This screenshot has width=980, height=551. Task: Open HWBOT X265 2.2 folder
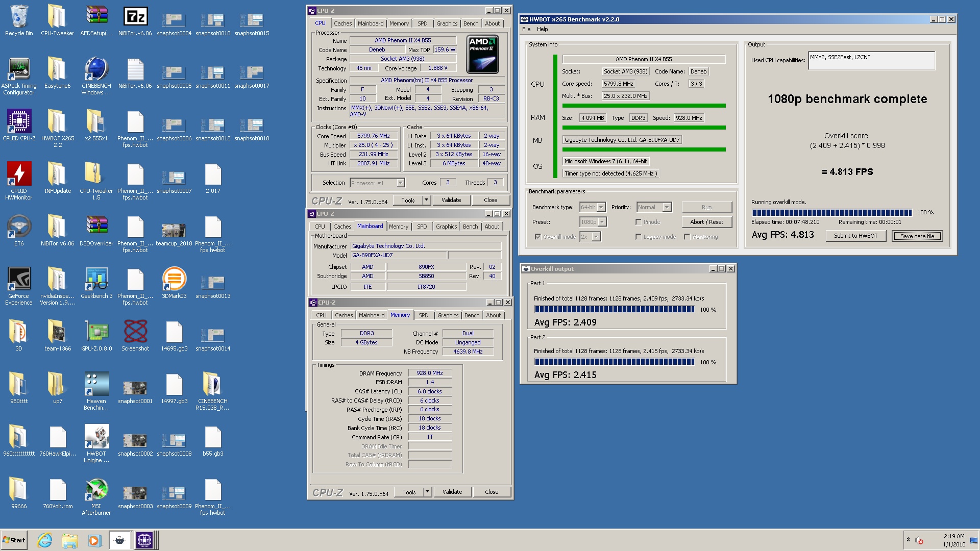[57, 128]
